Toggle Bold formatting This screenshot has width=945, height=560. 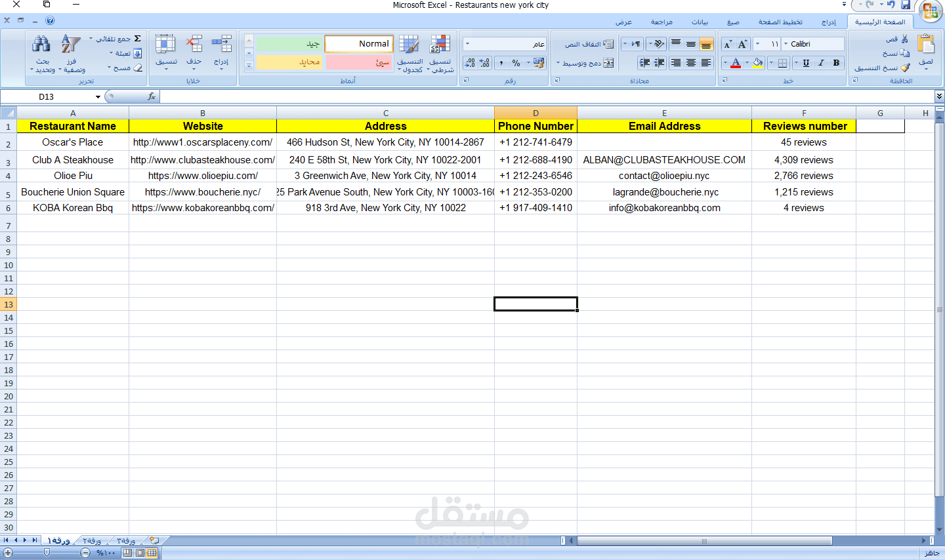pyautogui.click(x=836, y=63)
